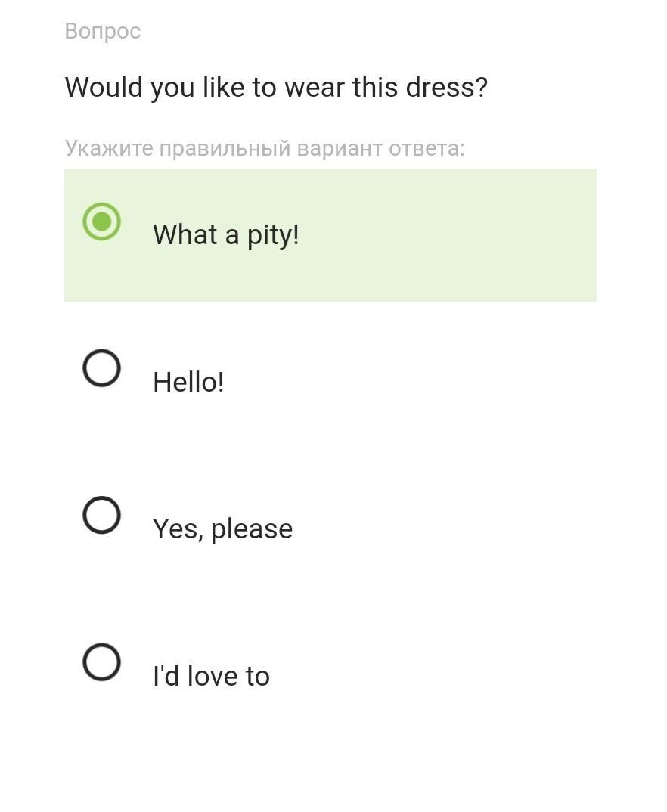
Task: Click the word 'pity!' in the first answer
Action: (273, 235)
